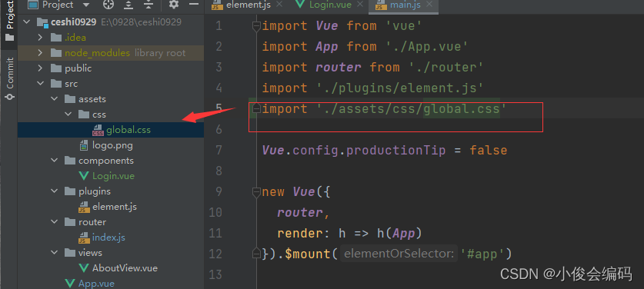Collapse the views folder
Image resolution: width=644 pixels, height=289 pixels.
point(54,253)
